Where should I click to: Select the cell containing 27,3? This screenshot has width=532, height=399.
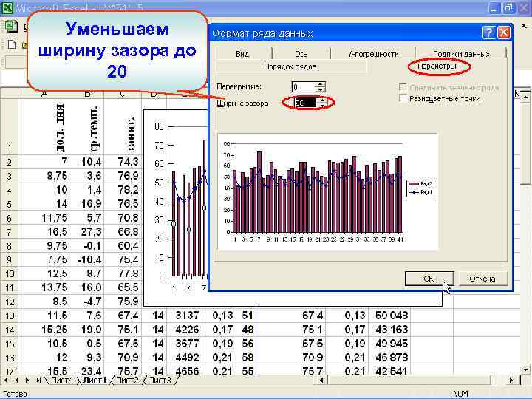tap(87, 232)
